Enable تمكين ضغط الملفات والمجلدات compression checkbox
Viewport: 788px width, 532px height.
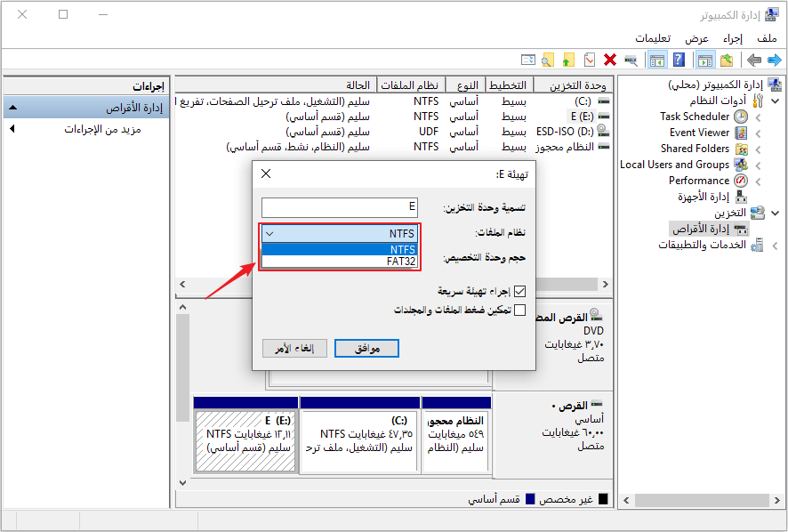pos(520,310)
